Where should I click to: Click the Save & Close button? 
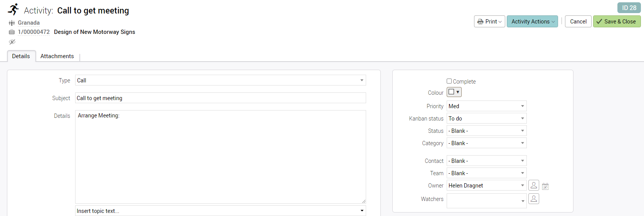(x=617, y=22)
